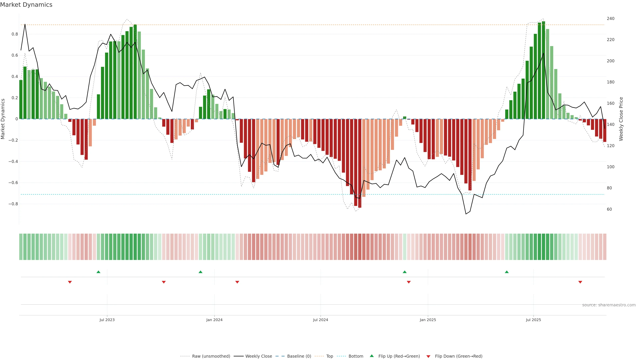This screenshot has height=362, width=644.
Task: Click the Jul 2024 x-axis label
Action: (320, 320)
